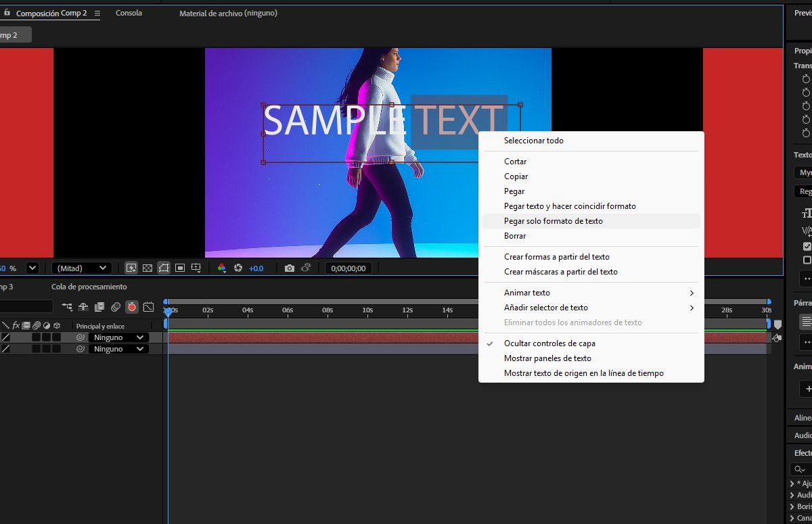
Task: Show channel and color management settings
Action: click(221, 268)
